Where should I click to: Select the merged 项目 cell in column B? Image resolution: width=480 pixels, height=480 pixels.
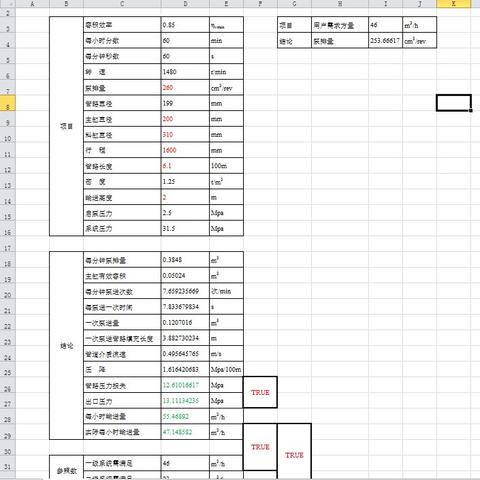point(66,126)
